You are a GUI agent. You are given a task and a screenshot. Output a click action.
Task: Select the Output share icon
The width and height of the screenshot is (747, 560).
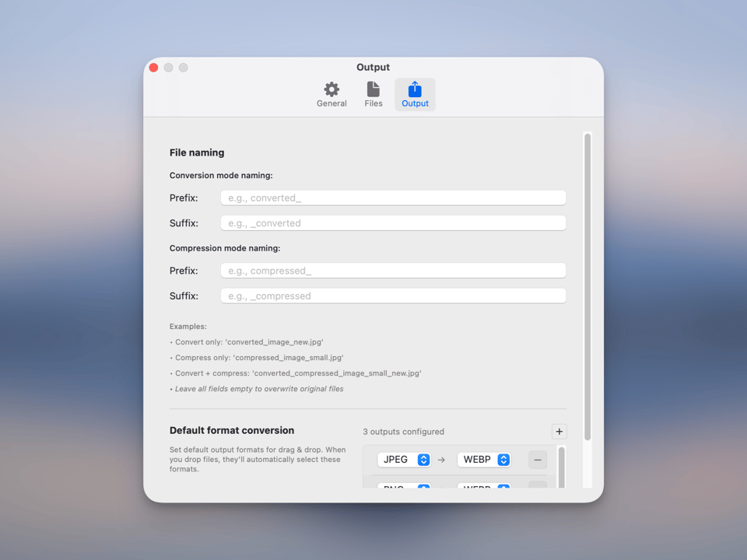[x=415, y=89]
